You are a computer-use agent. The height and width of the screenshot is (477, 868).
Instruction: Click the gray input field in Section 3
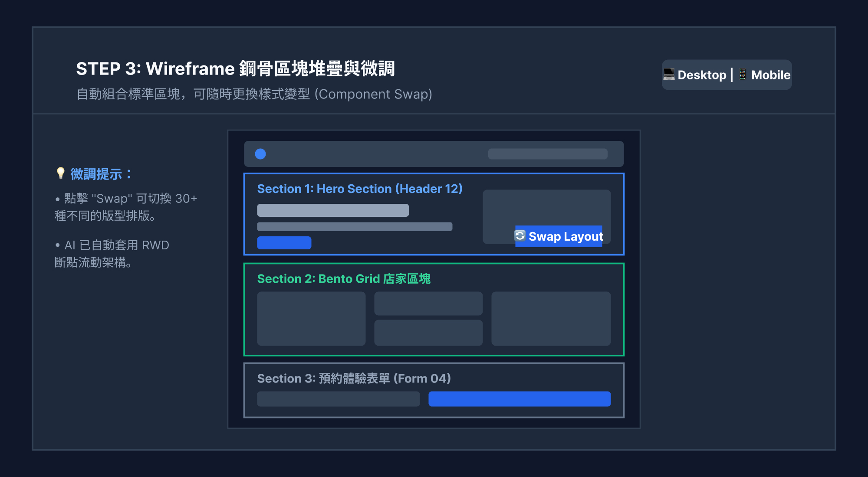pyautogui.click(x=339, y=399)
